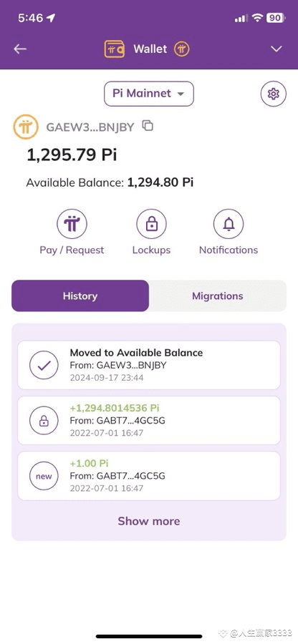Tap Show more to load transactions

point(149,521)
